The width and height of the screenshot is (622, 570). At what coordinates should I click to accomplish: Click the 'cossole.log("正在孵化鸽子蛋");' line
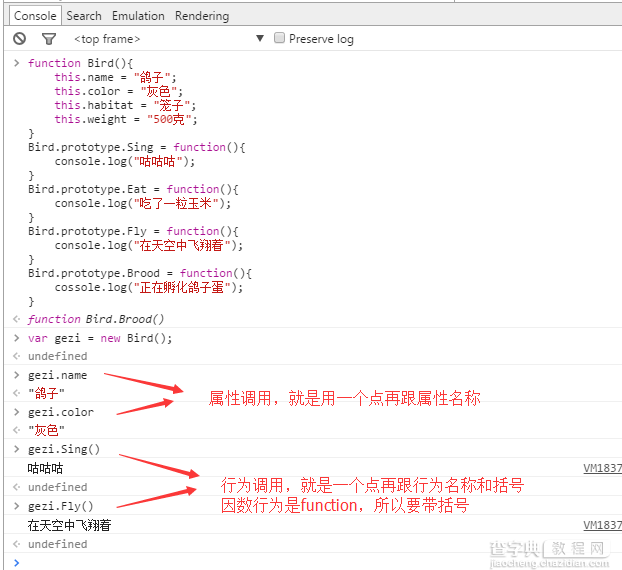[x=149, y=287]
